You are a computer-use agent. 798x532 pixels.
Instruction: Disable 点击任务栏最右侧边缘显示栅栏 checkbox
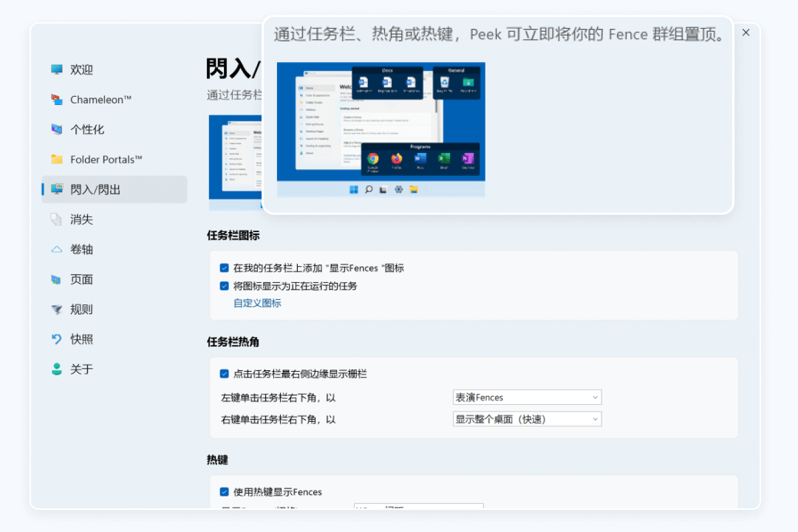[x=225, y=374]
